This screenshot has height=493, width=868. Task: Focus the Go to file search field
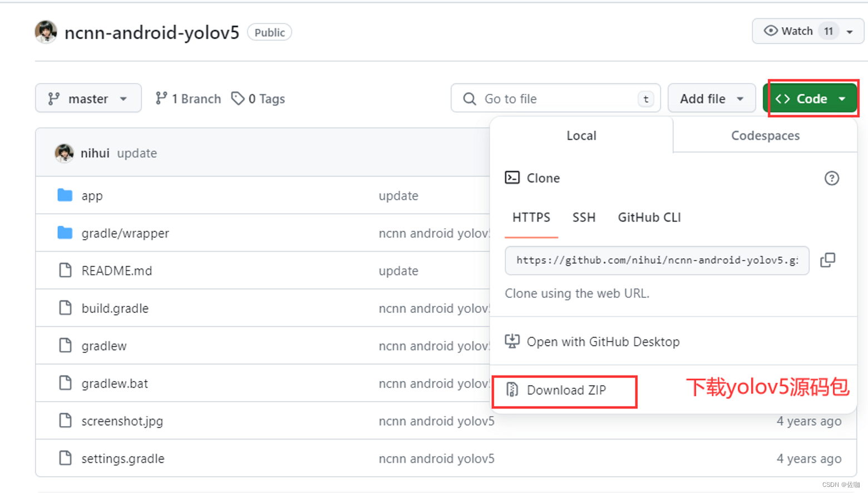tap(556, 98)
